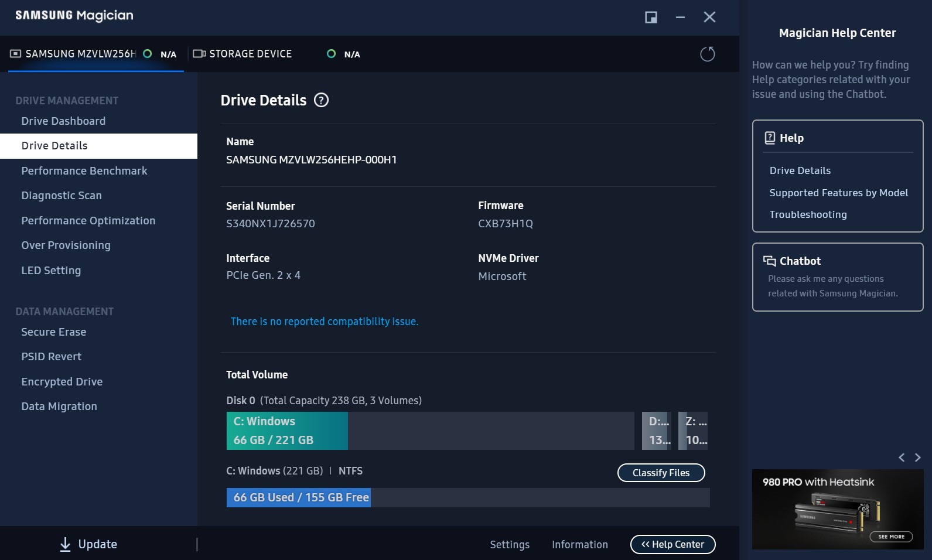Screen dimensions: 932x560
Task: Collapse the panel with the Help Center button
Action: 672,544
